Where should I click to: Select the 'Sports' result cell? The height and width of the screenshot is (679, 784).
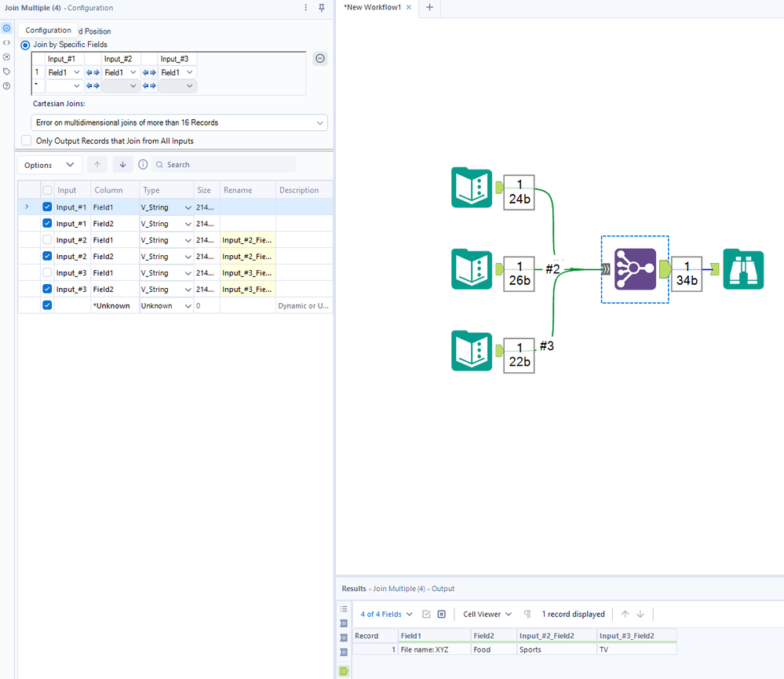click(556, 649)
